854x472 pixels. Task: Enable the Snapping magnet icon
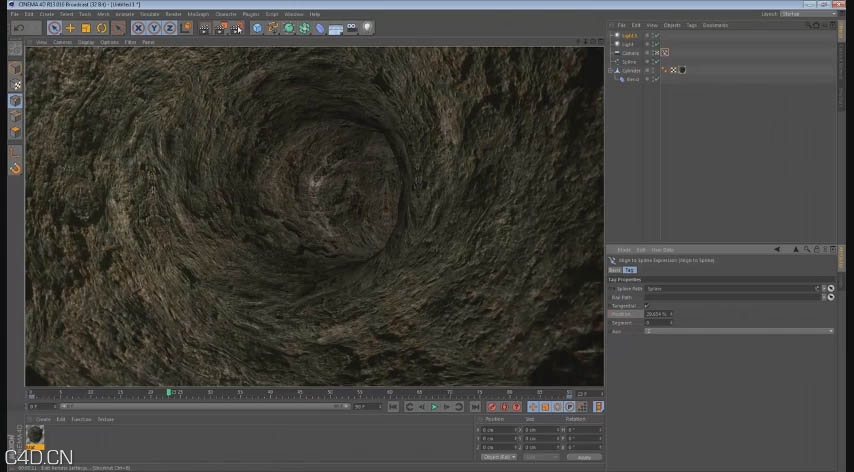pos(15,168)
